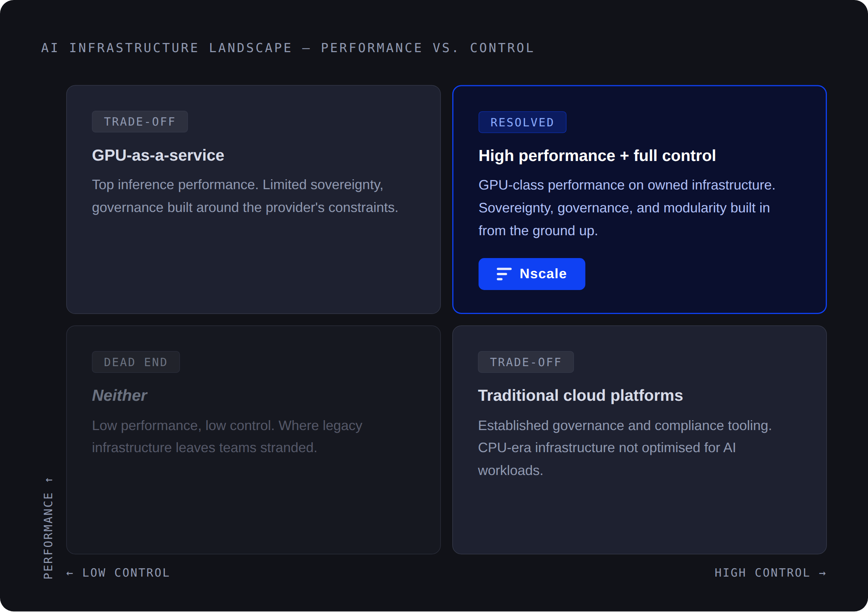Click the left arrow before LOW CONTROL
This screenshot has width=868, height=612.
point(70,573)
